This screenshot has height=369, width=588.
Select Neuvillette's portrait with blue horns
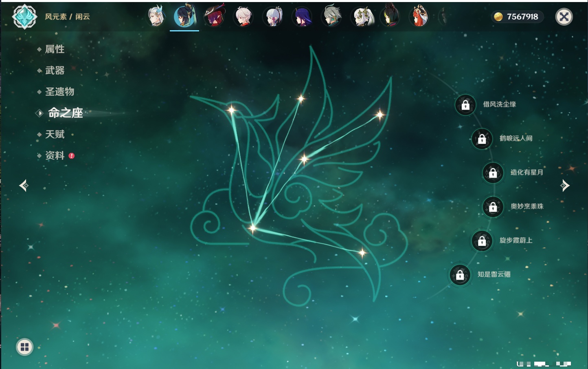(x=156, y=16)
